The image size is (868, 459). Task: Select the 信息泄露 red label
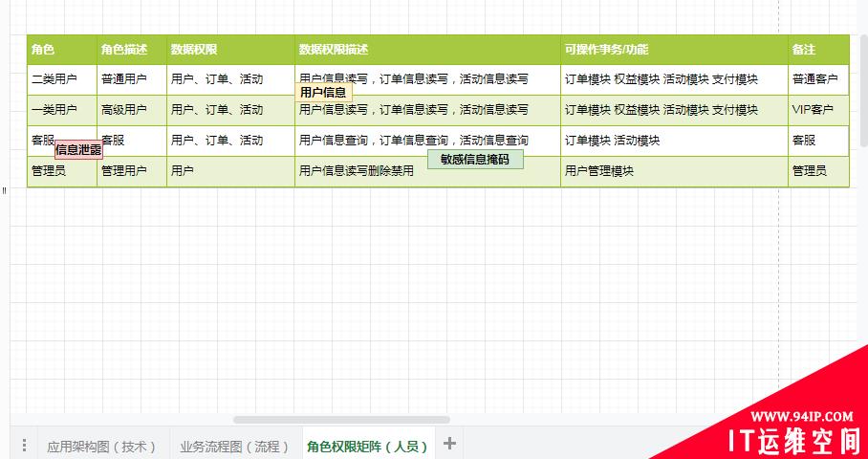point(78,149)
